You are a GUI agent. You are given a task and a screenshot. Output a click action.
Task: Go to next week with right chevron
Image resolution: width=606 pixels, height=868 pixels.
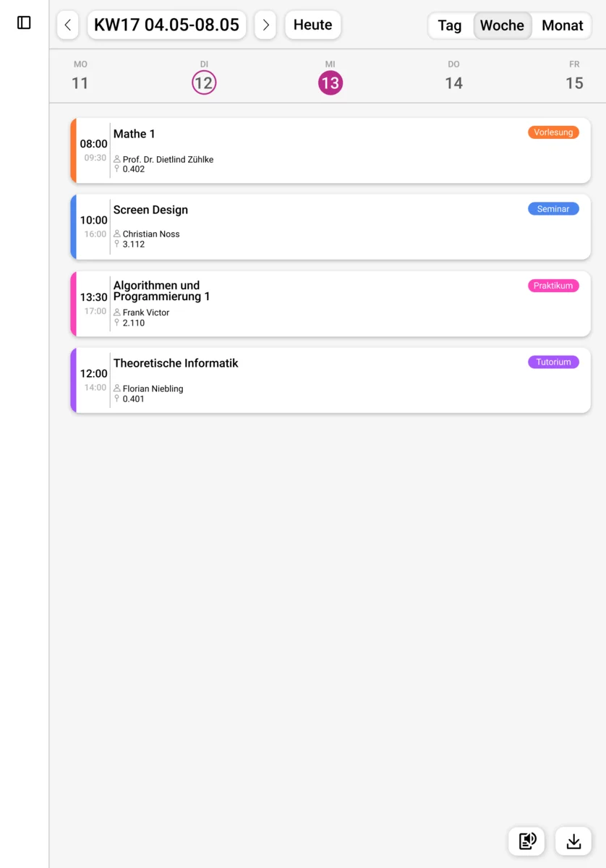click(x=265, y=25)
